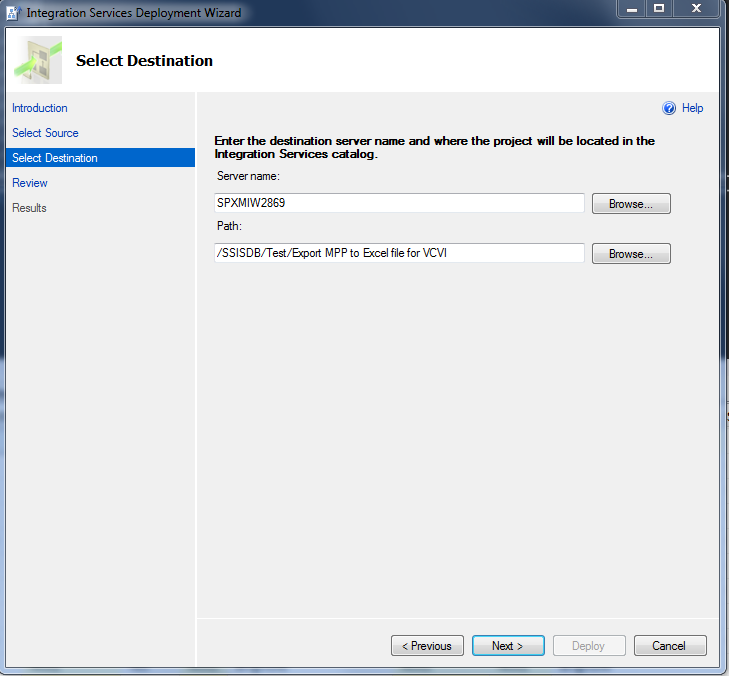Image resolution: width=729 pixels, height=676 pixels.
Task: Browse for the SSISDB catalog path
Action: pos(631,254)
